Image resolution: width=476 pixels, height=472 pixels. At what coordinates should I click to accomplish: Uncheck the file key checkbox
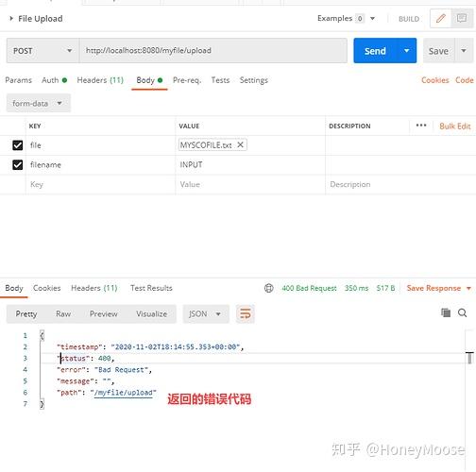[18, 145]
